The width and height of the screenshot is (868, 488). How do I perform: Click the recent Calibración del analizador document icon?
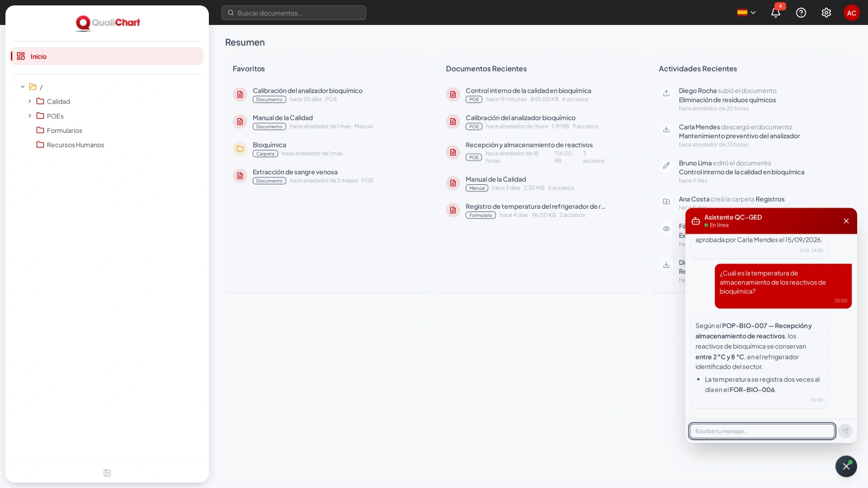pos(453,121)
